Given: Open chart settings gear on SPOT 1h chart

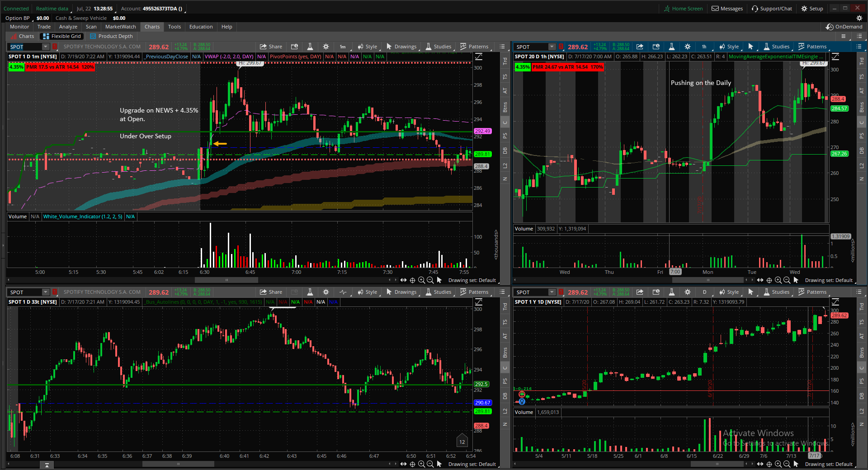Looking at the screenshot, I should (x=688, y=47).
